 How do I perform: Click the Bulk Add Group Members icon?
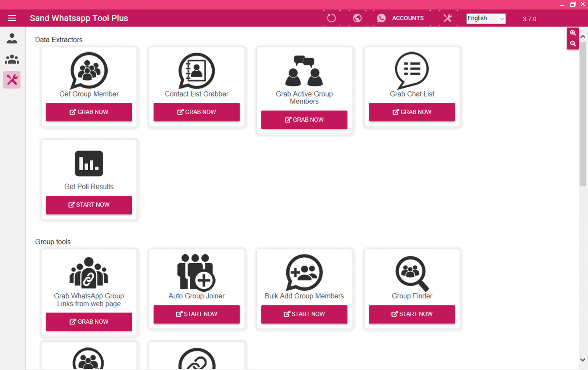coord(304,272)
